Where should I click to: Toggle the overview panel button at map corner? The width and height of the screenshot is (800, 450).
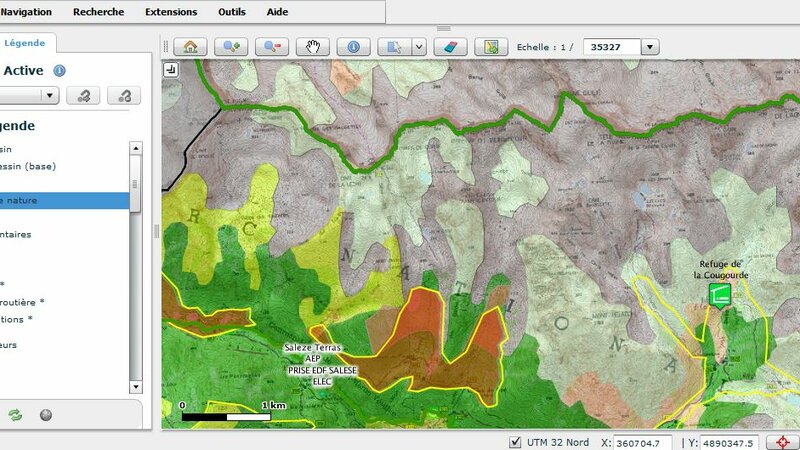[170, 69]
